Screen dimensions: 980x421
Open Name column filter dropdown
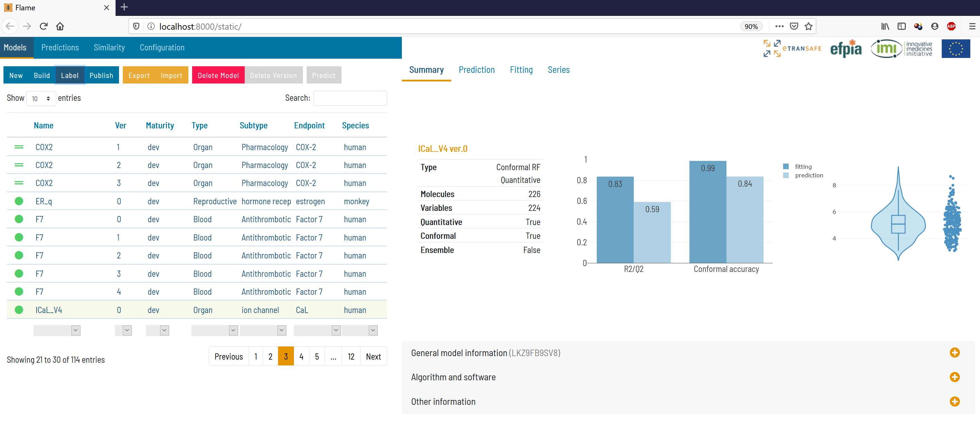[x=57, y=330]
